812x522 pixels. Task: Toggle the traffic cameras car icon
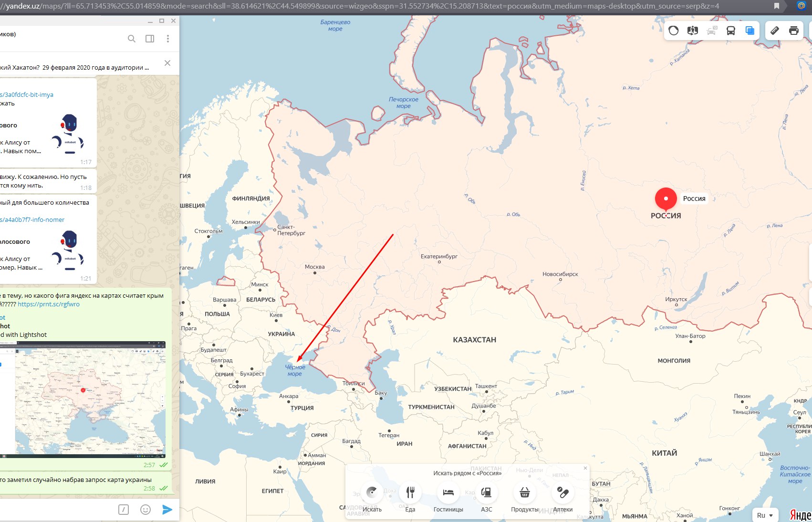(x=712, y=31)
